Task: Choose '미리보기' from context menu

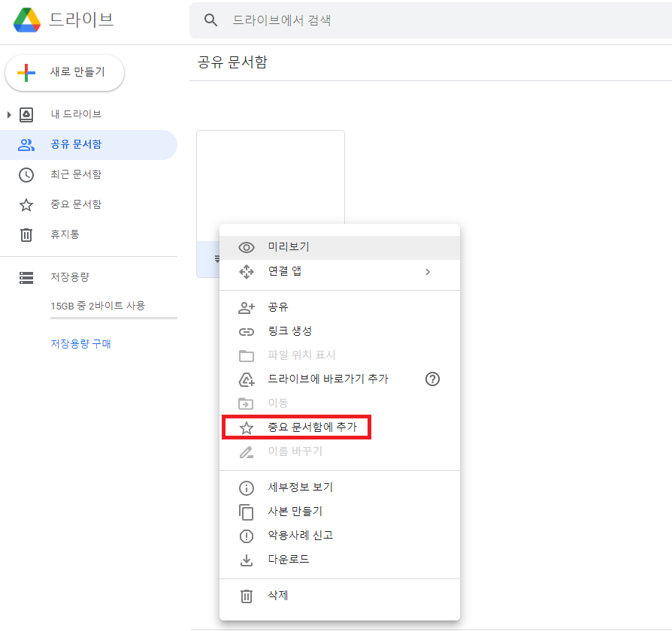Action: tap(340, 247)
